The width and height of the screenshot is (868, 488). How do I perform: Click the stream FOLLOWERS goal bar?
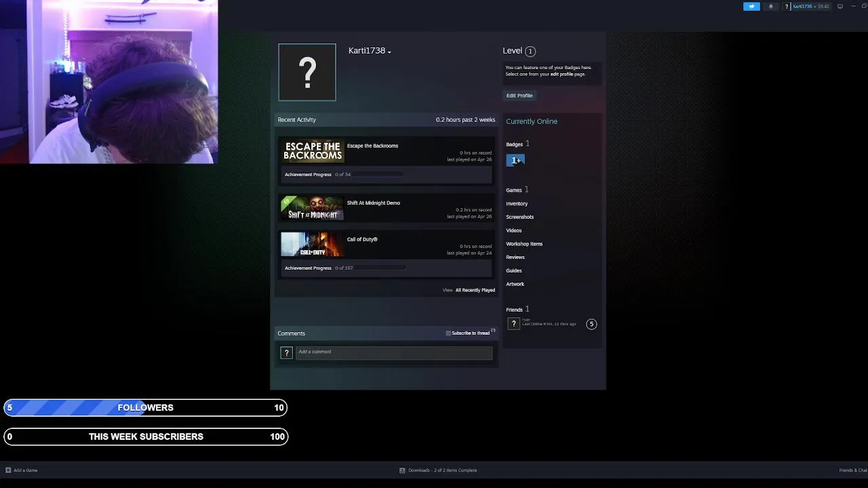(x=145, y=407)
